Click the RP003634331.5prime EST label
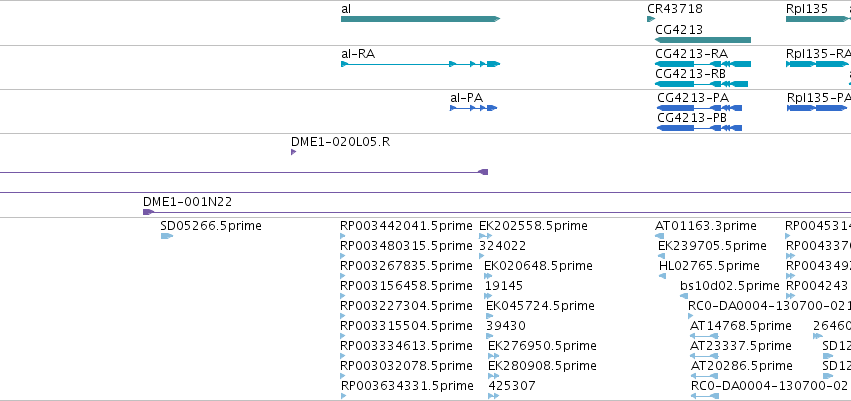 pyautogui.click(x=407, y=386)
